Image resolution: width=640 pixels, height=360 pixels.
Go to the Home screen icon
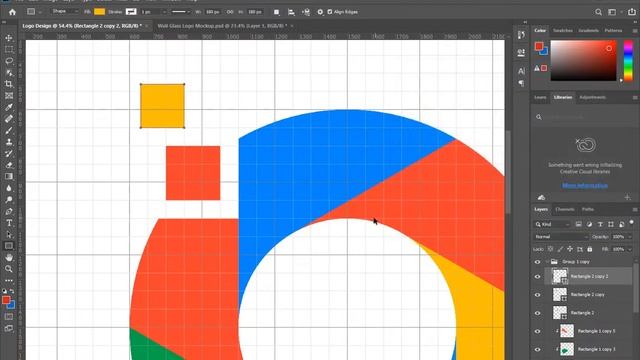[x=12, y=12]
